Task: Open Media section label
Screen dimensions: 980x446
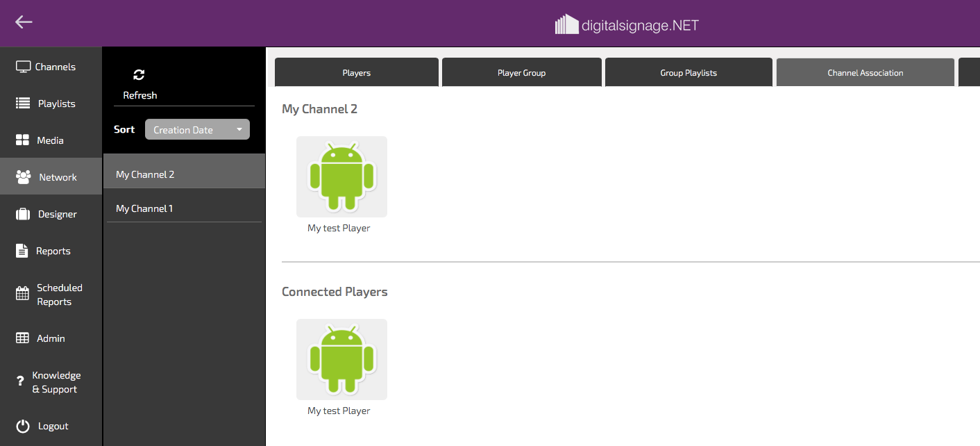Action: (x=51, y=140)
